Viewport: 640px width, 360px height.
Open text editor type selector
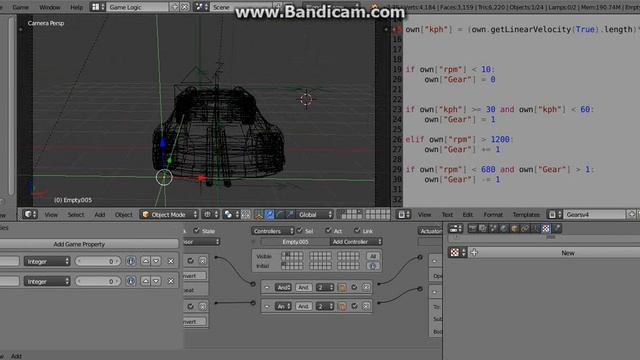403,214
